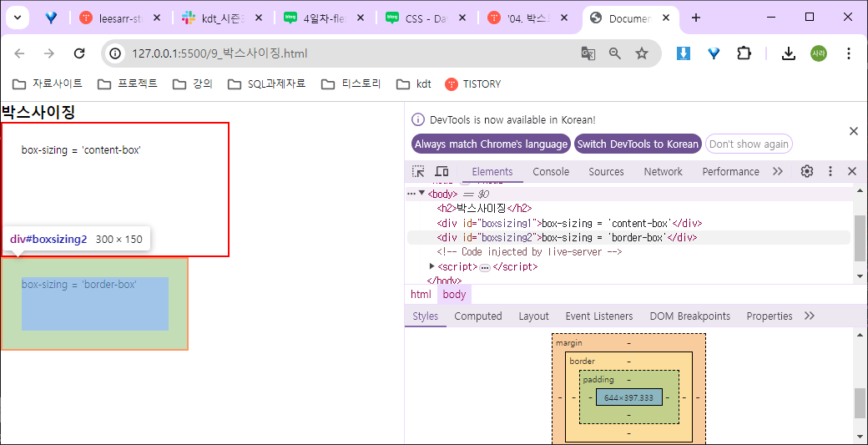Close the leesarr tab

click(157, 18)
